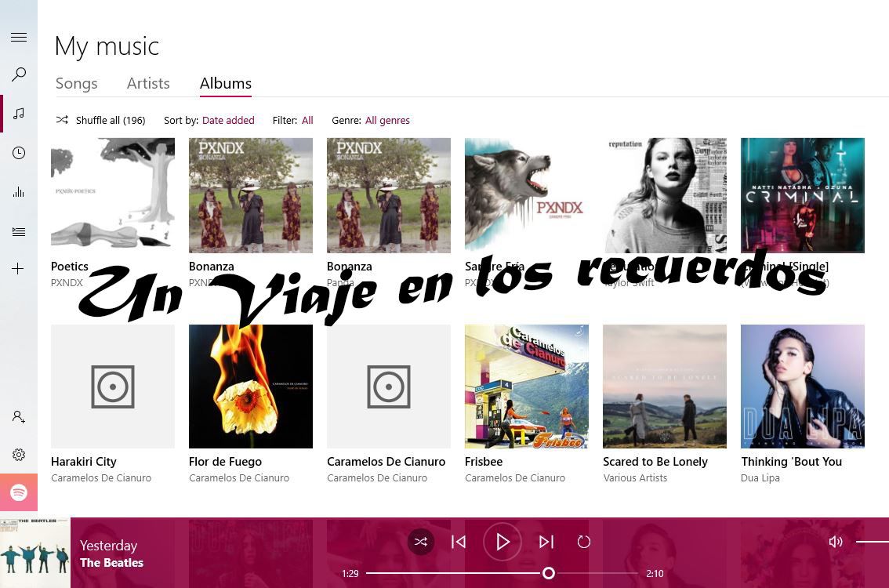
Task: Open the Harakiri City placeholder cover
Action: 113,387
